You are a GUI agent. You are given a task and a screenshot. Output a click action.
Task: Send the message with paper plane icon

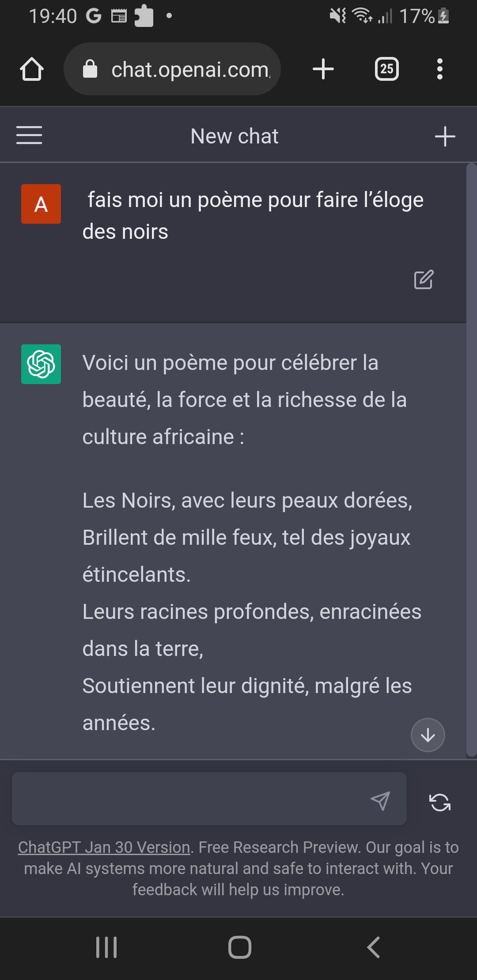(x=380, y=801)
